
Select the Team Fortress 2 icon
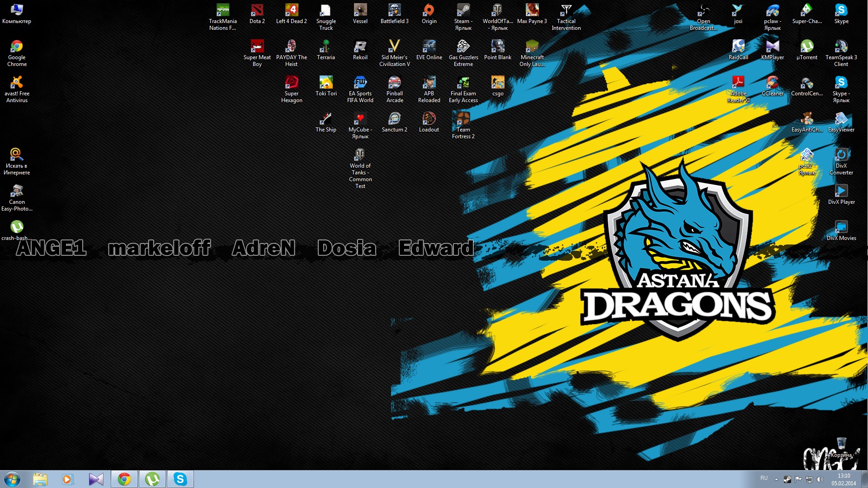[x=463, y=119]
